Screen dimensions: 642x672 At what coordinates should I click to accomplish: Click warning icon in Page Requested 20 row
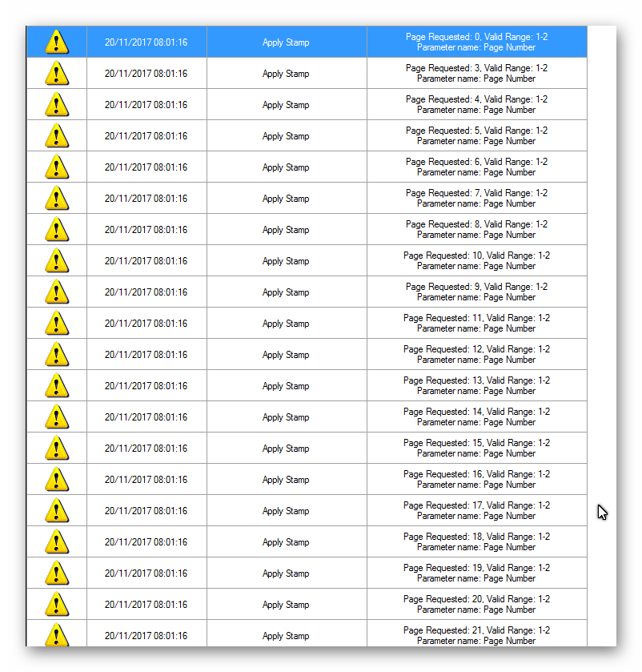(x=56, y=604)
